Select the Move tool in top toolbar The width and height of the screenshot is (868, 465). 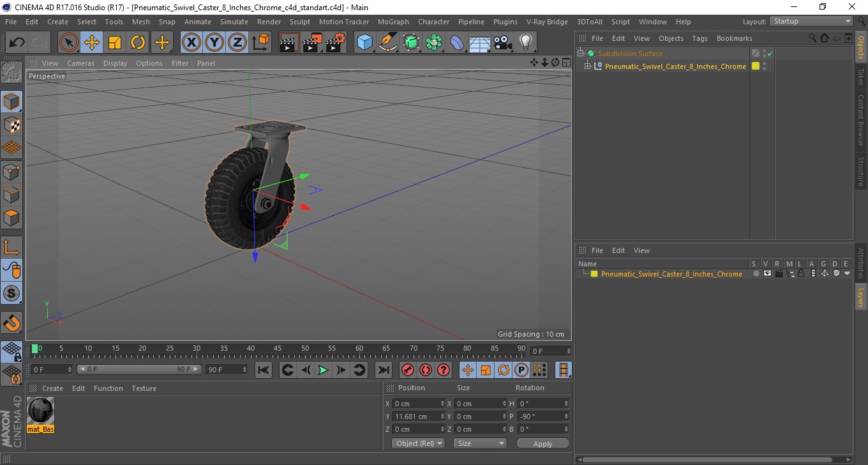tap(91, 43)
